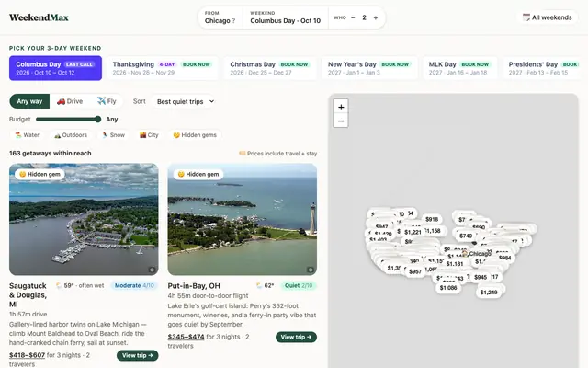This screenshot has height=368, width=588.
Task: Open the Saugatuck & Douglas harbor photo
Action: point(84,219)
